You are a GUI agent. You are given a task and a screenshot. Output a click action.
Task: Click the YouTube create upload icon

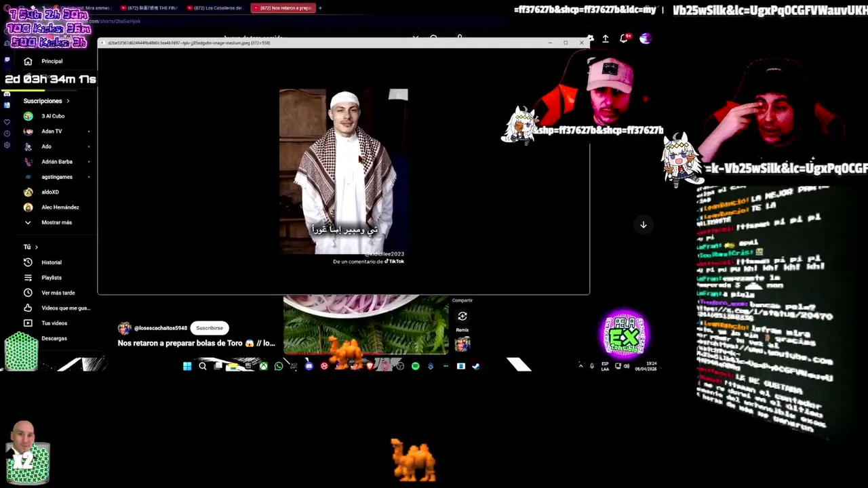[606, 39]
